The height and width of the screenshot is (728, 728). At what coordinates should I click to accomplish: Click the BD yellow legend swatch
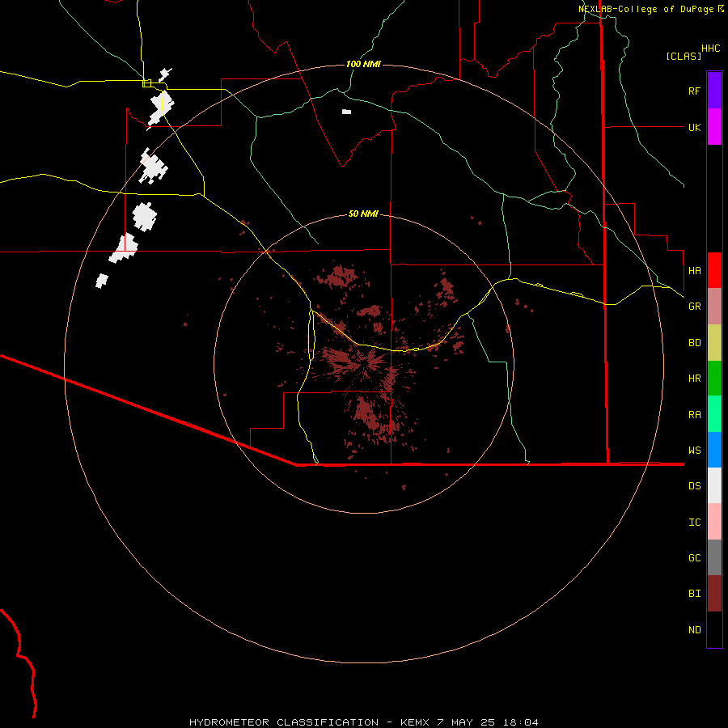click(x=714, y=343)
